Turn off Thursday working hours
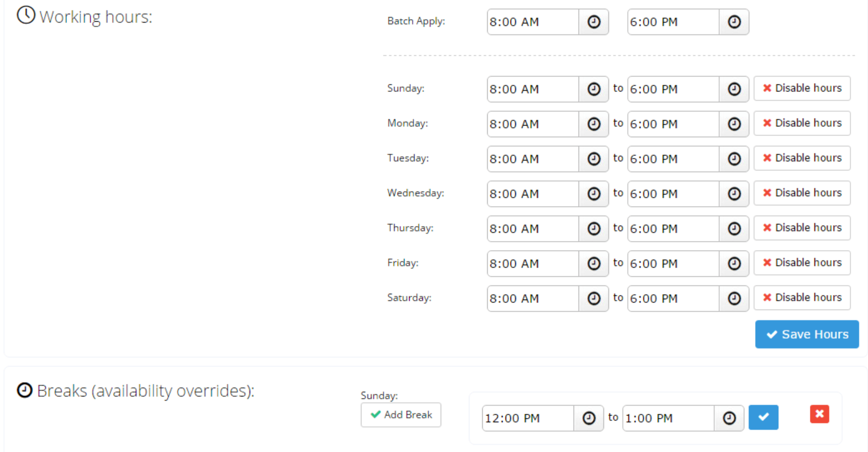Image resolution: width=868 pixels, height=452 pixels. click(x=802, y=228)
